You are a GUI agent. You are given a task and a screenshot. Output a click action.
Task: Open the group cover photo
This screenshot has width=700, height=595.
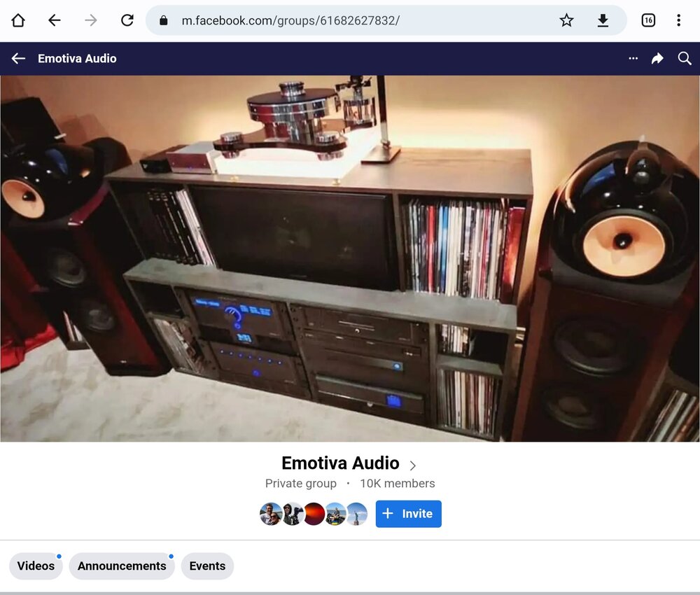350,259
